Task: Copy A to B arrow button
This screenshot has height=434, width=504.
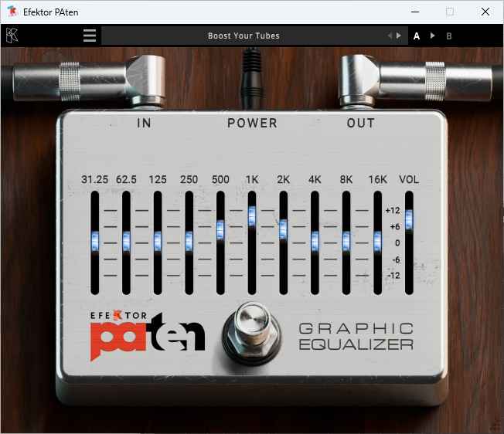Action: click(433, 36)
